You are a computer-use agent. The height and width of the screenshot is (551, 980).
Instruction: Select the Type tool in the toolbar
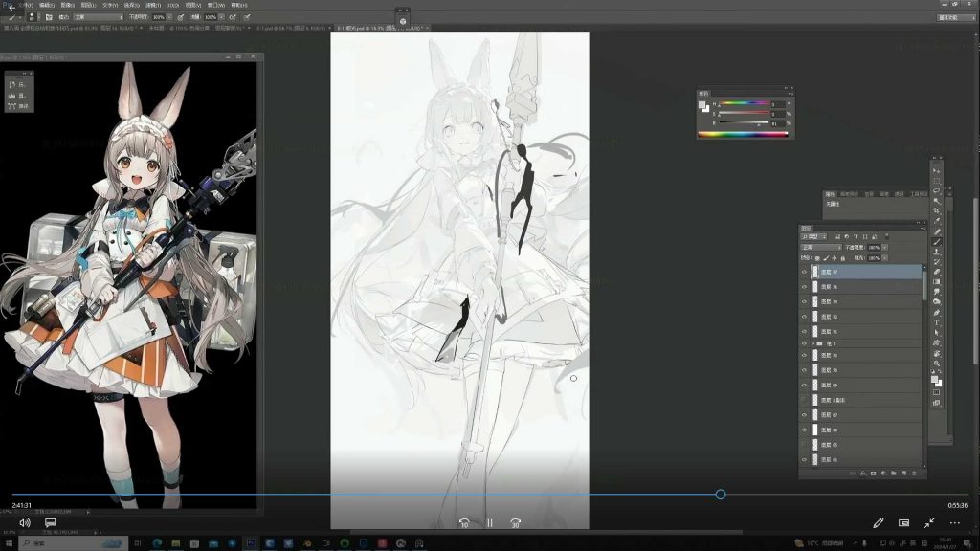[x=937, y=321]
